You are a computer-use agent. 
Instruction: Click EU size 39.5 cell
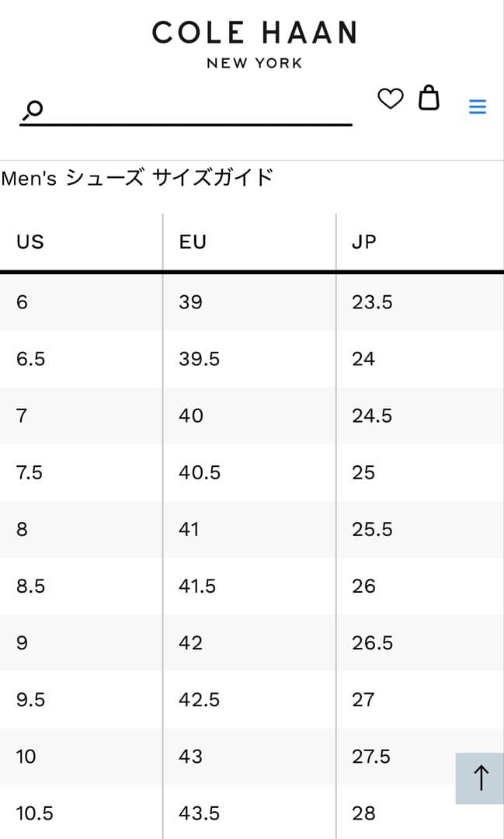point(200,359)
